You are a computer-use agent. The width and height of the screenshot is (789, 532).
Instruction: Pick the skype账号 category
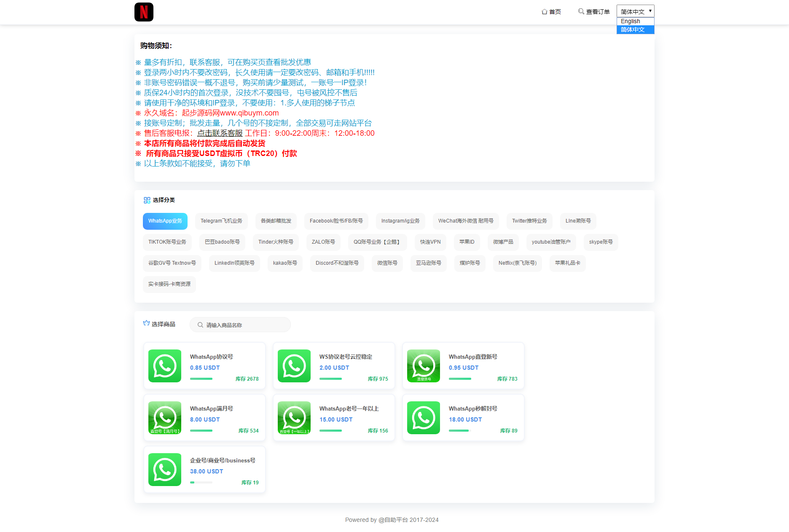[x=601, y=242]
